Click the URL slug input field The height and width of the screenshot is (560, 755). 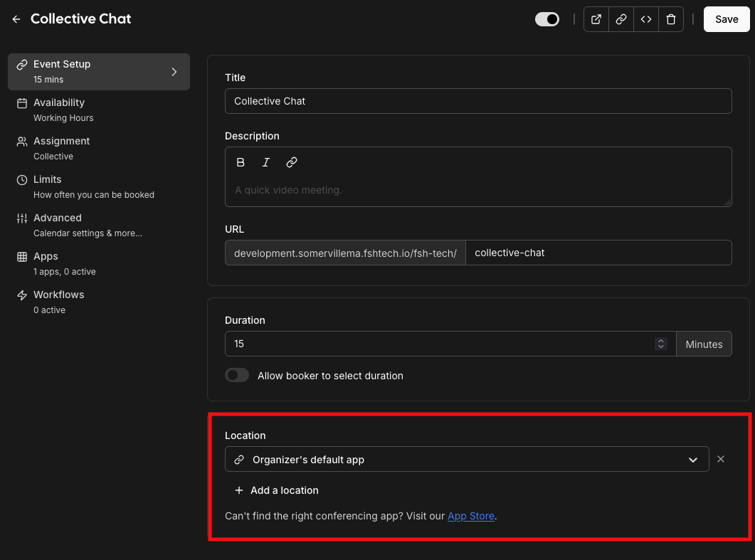click(x=598, y=253)
